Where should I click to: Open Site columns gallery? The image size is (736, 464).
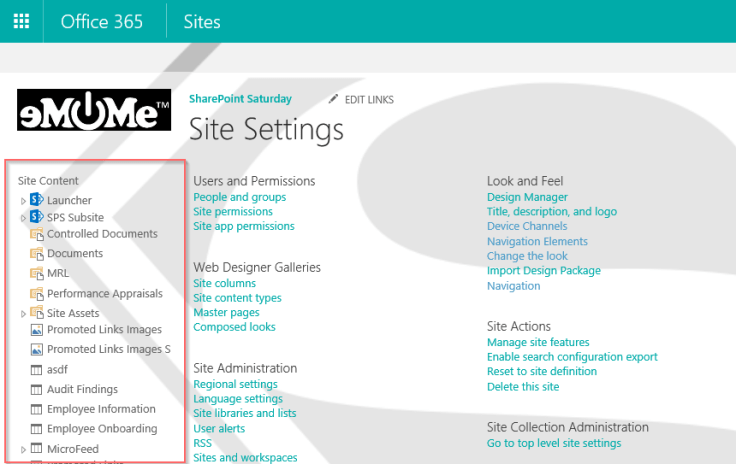224,283
